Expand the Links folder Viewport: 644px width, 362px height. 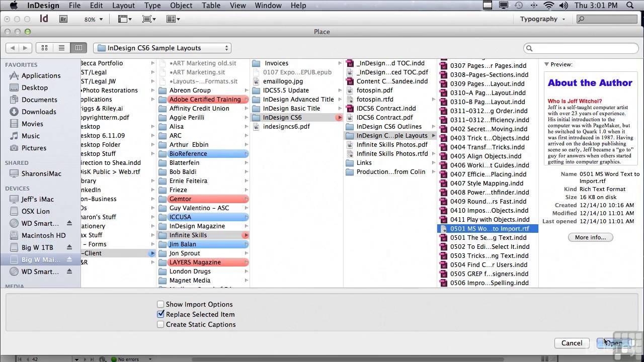pyautogui.click(x=434, y=162)
